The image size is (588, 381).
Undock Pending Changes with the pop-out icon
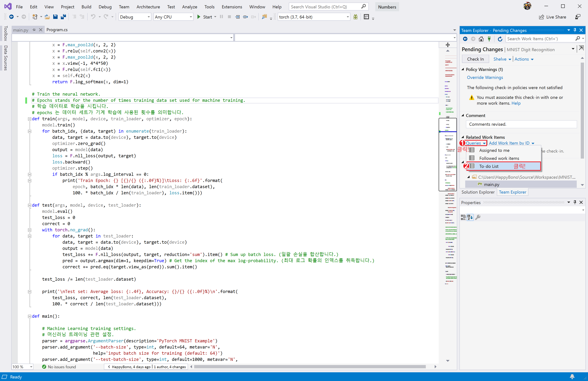click(x=581, y=48)
